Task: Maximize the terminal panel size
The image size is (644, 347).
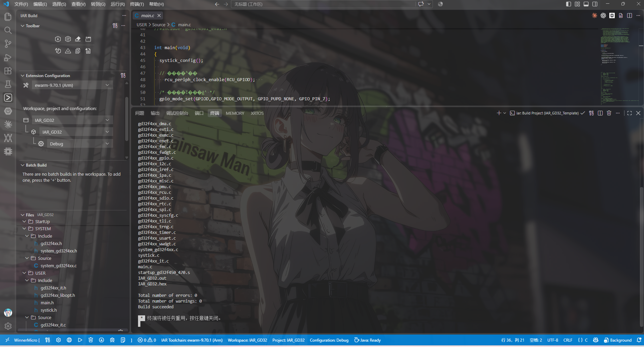Action: pyautogui.click(x=630, y=113)
